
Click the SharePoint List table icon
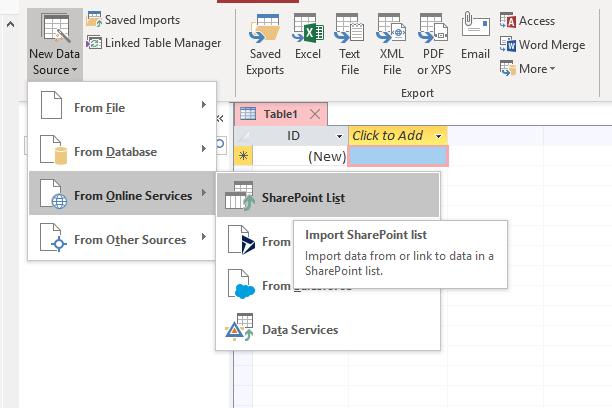pyautogui.click(x=240, y=196)
